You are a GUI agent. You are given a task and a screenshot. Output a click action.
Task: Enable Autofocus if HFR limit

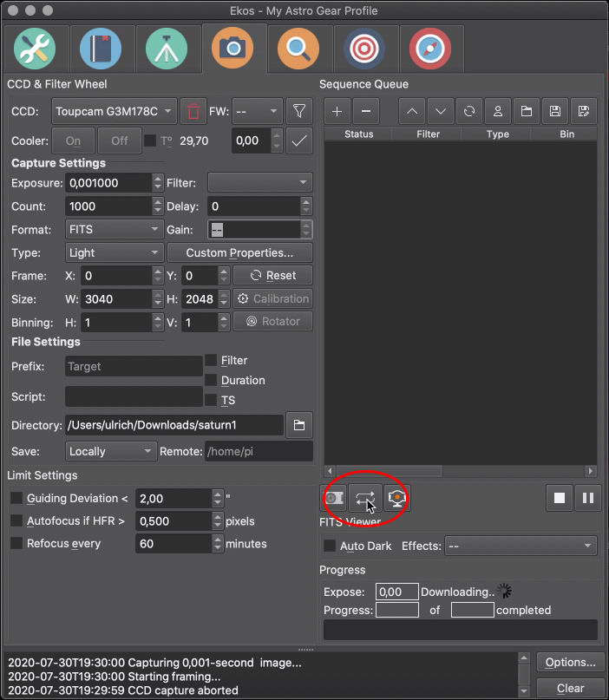click(16, 520)
